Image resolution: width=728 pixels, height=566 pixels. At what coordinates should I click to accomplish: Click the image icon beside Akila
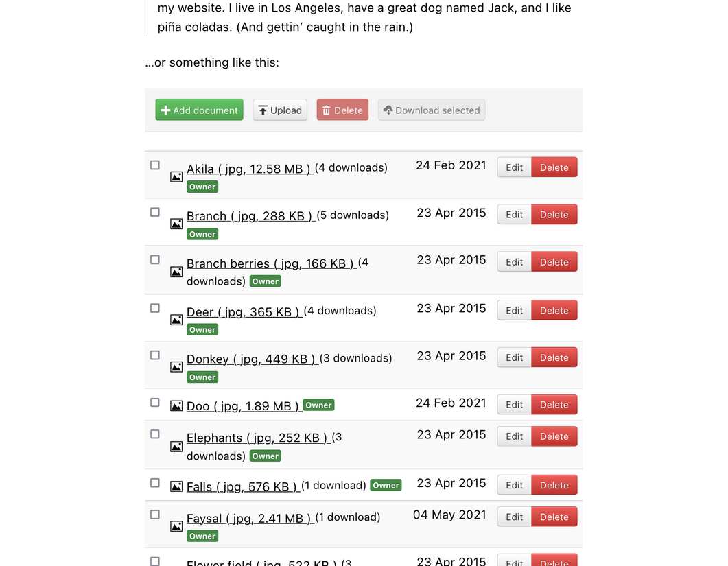[x=176, y=177]
